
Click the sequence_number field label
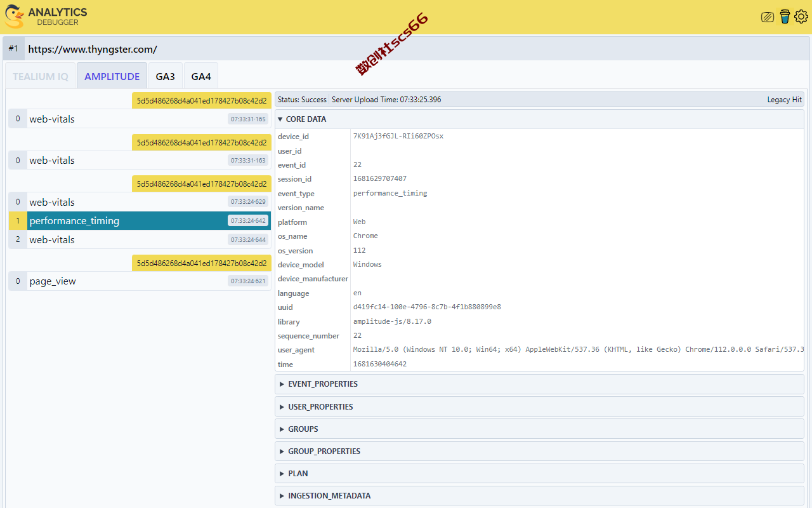[308, 336]
